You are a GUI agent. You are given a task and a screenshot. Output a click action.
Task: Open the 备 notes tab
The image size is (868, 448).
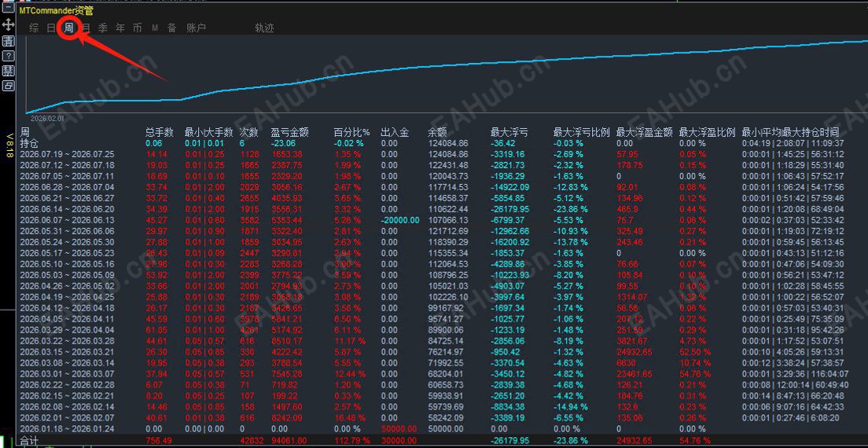171,28
